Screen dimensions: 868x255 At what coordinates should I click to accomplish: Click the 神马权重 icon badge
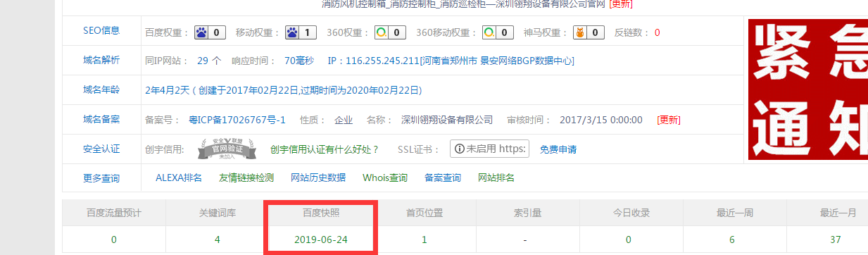[x=589, y=32]
